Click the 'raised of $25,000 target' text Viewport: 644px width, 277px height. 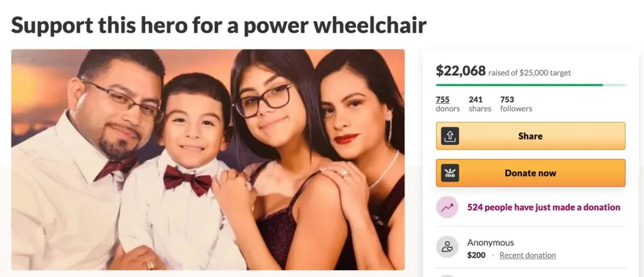tap(530, 73)
